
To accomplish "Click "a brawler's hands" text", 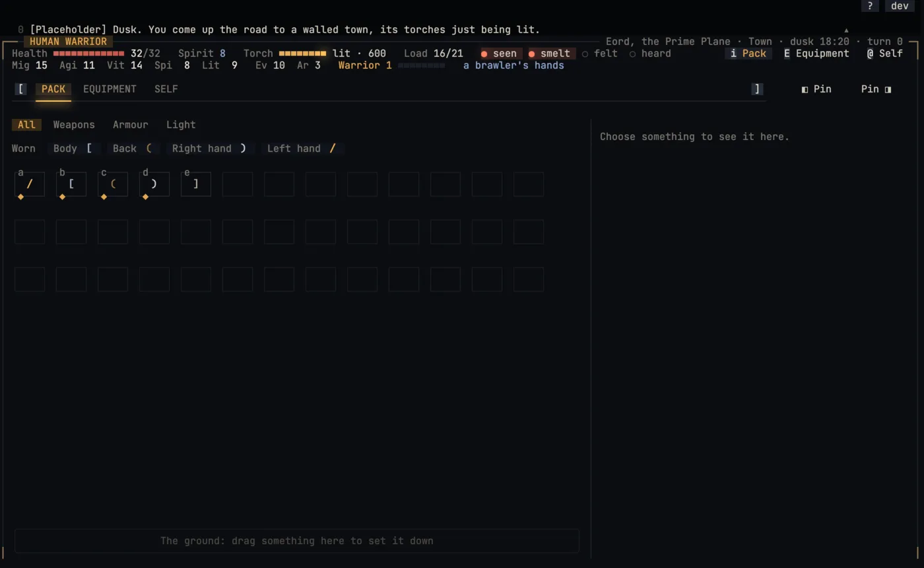I will pos(513,65).
